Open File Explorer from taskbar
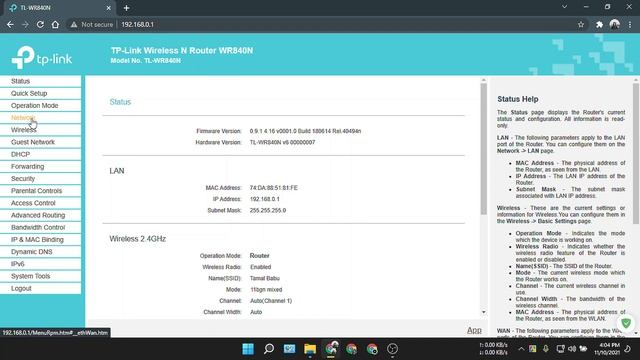This screenshot has height=360, width=640. [310, 349]
